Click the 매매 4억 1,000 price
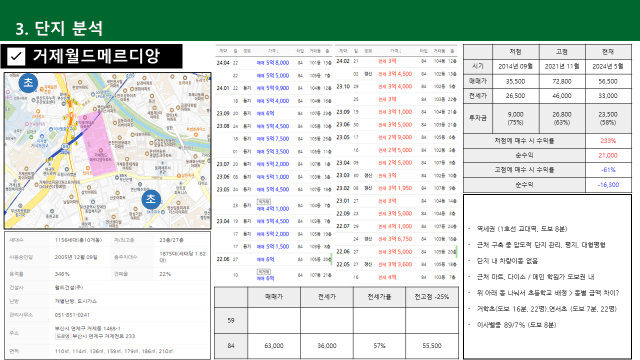640x360 pixels. (273, 209)
